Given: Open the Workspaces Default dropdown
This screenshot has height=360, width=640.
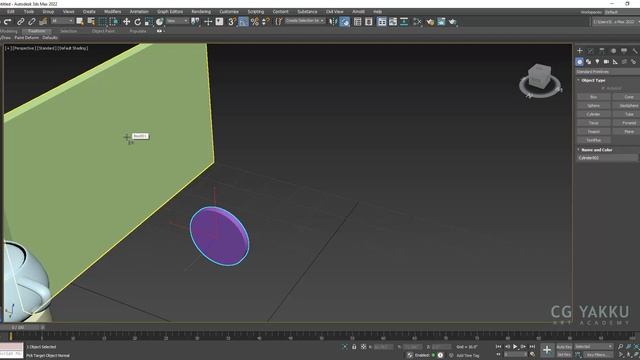Looking at the screenshot, I should coord(622,12).
